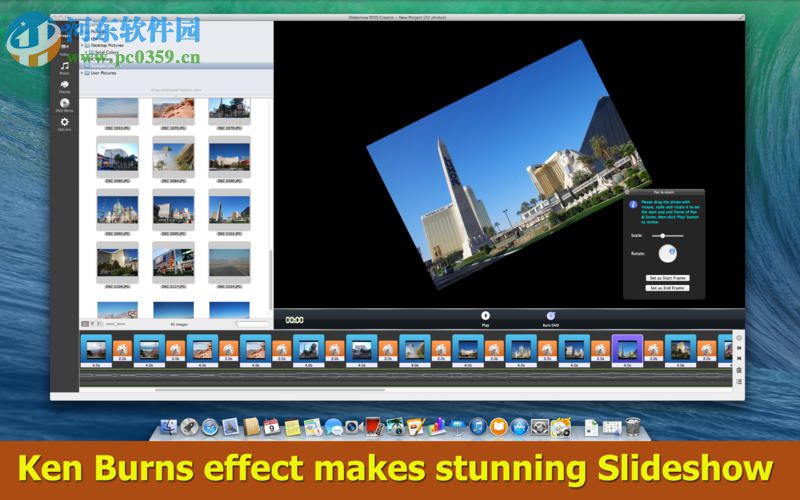Image resolution: width=800 pixels, height=500 pixels.
Task: Click the 00:00 time display
Action: click(x=294, y=320)
